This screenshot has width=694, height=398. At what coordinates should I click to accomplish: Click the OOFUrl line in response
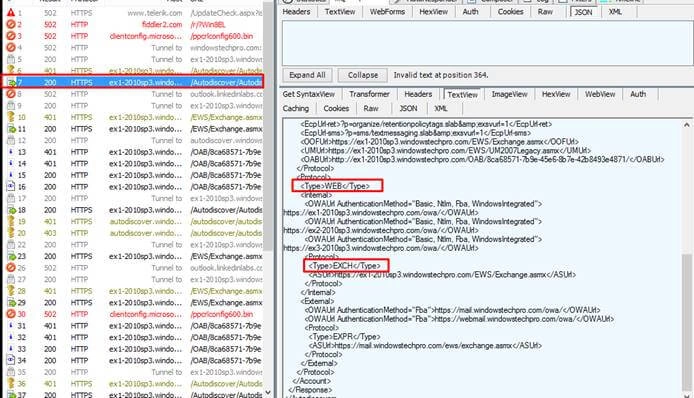point(440,142)
